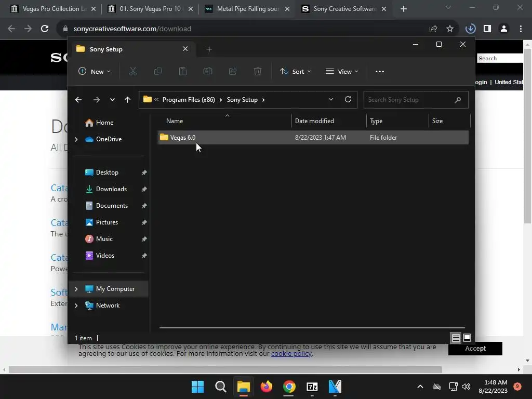
Task: Open Windows Start menu
Action: 197,387
